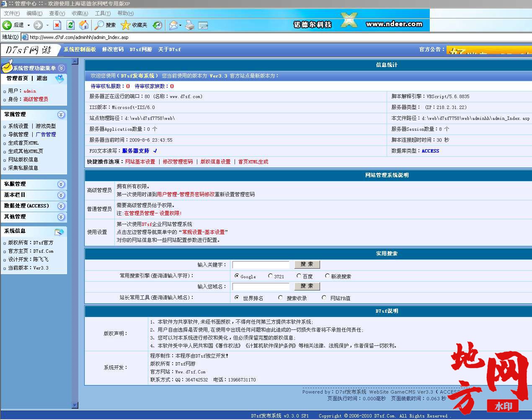Click the domain (输入您域名) input field
This screenshot has height=420, width=532.
click(261, 286)
